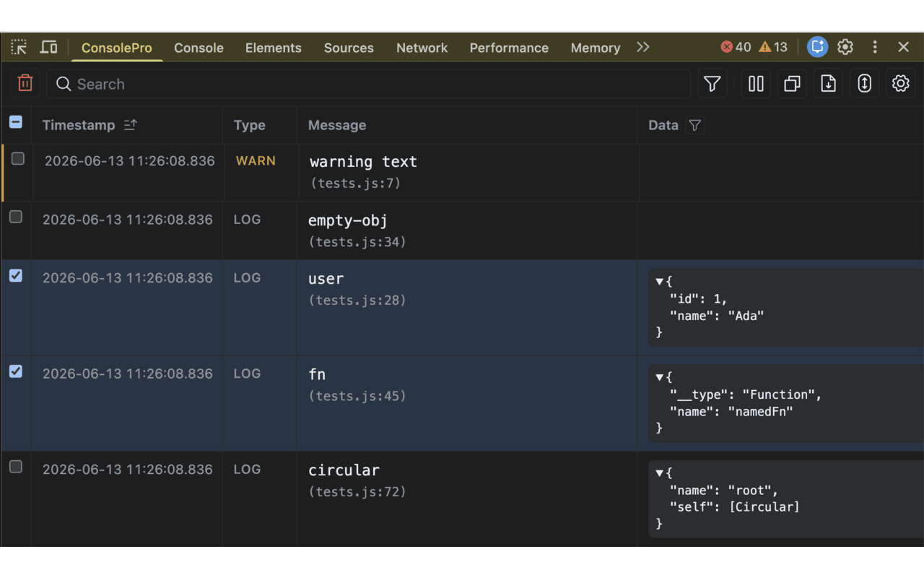Viewport: 924px width, 578px height.
Task: Pause logging with the pause icon
Action: [756, 84]
